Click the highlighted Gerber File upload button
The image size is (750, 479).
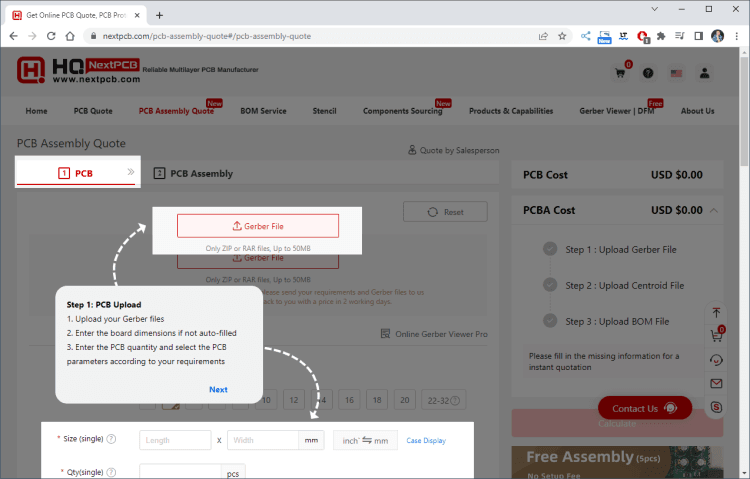tap(258, 226)
